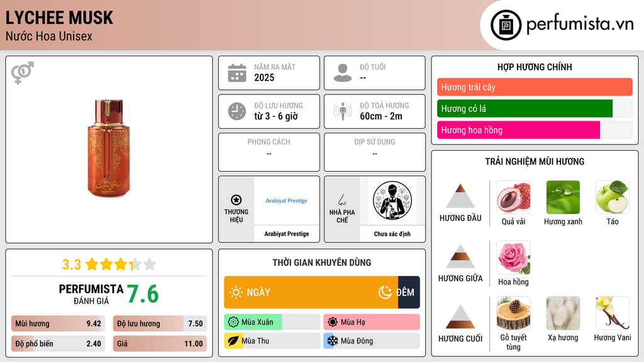Click the calendar icon beside Năm ra mắt
644x362 pixels.
point(237,73)
